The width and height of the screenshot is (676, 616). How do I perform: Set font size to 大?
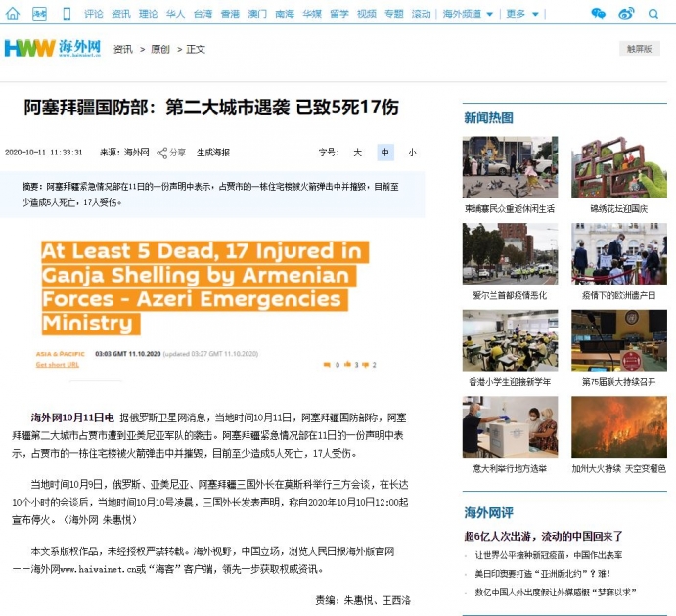[x=357, y=153]
